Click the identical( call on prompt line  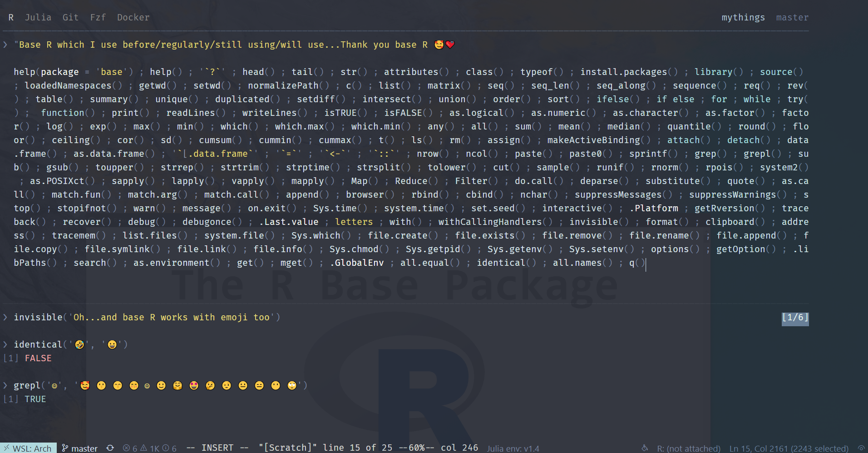(40, 344)
